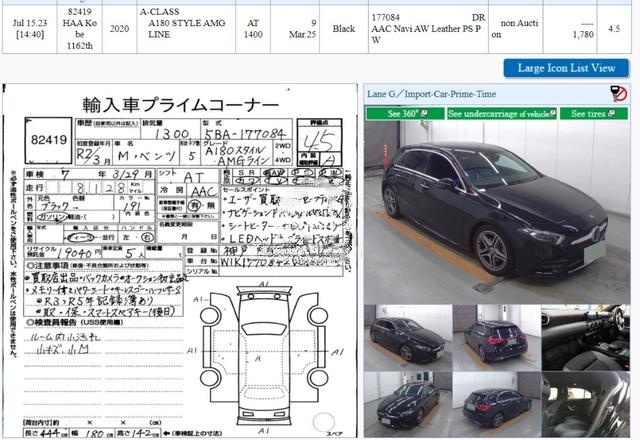Open See undercarriage of vehicle
The image size is (640, 440).
(x=496, y=114)
